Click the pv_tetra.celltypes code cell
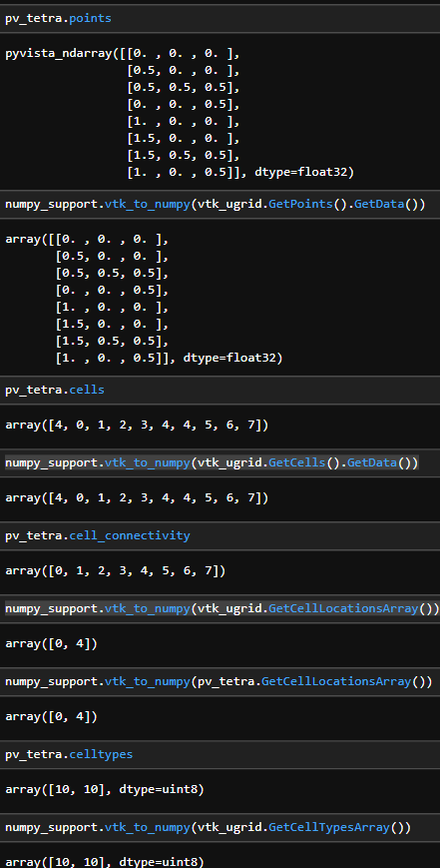The image size is (440, 868). (x=220, y=755)
